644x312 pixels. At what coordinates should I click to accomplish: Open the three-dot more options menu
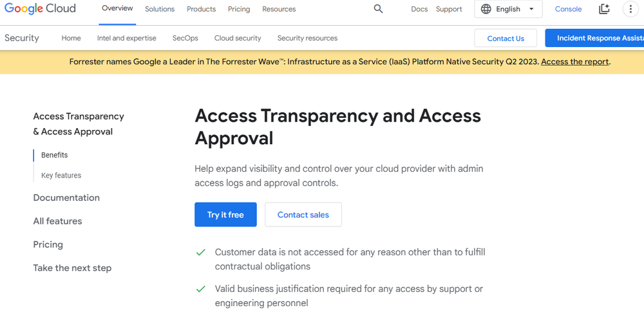click(x=630, y=9)
